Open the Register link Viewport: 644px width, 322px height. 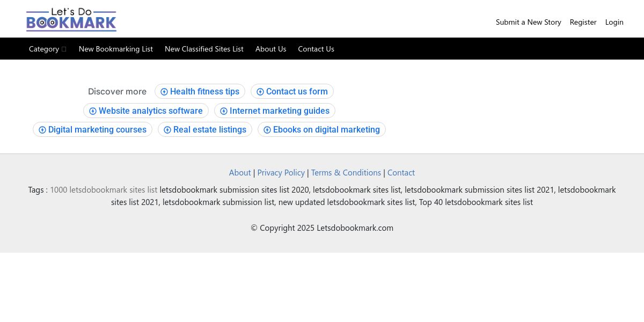click(x=583, y=22)
